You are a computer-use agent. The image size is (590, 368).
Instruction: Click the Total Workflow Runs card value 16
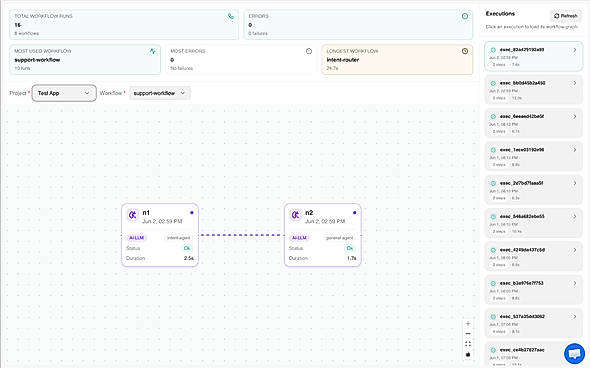tap(17, 25)
